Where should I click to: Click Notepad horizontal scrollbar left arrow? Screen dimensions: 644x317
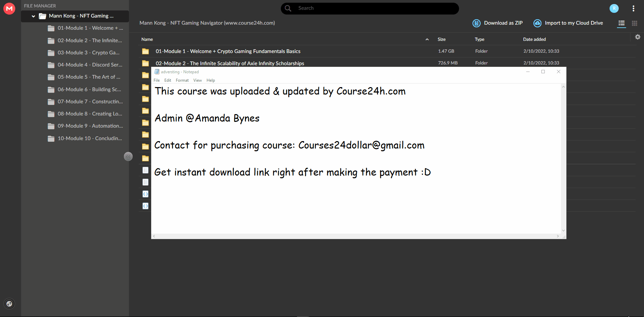click(154, 236)
